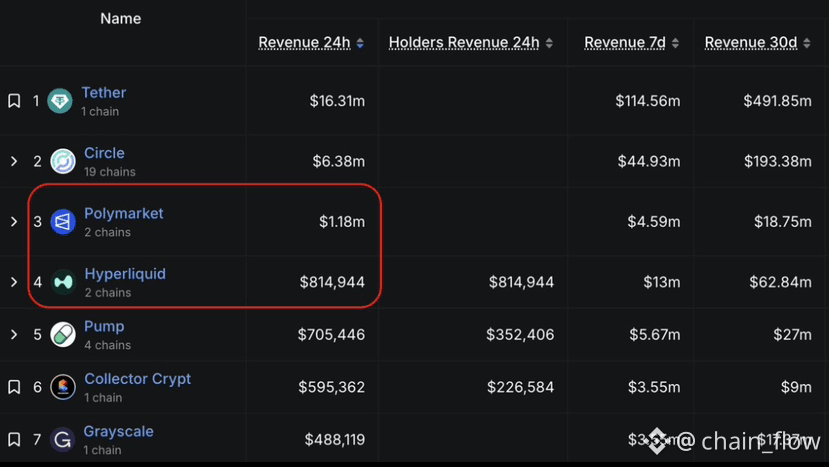Viewport: 829px width, 467px height.
Task: Click Pump's 4 chains label
Action: pyautogui.click(x=107, y=345)
